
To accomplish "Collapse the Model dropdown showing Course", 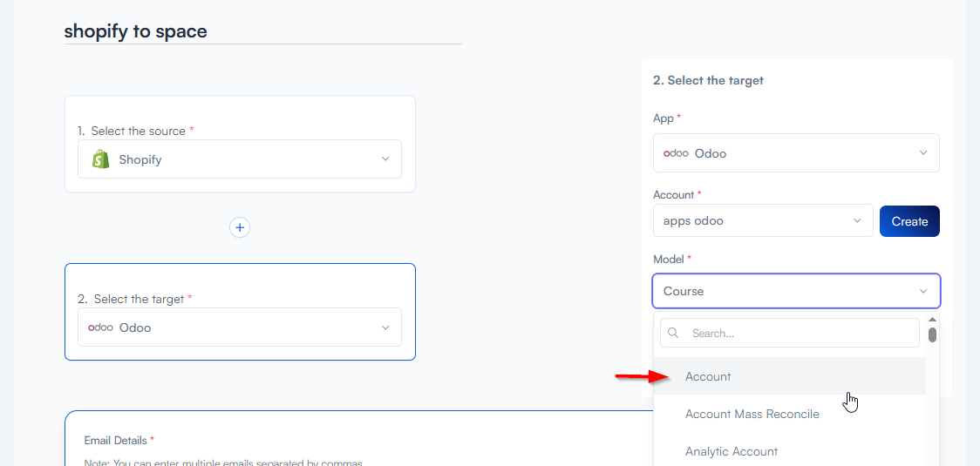I will coord(923,291).
